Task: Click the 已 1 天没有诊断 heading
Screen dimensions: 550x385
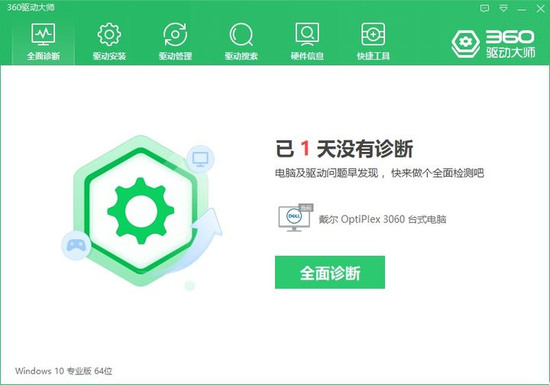Action: tap(344, 149)
